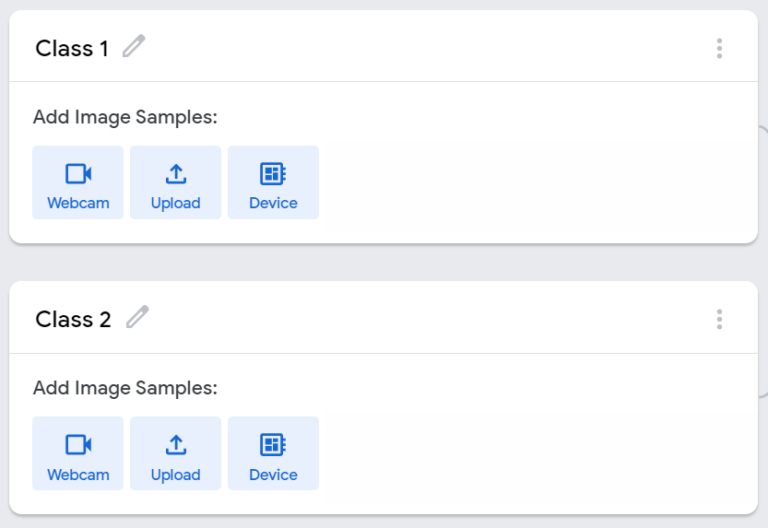Screen dimensions: 768x528
Task: Click the upload arrow icon in Class 1
Action: click(176, 174)
